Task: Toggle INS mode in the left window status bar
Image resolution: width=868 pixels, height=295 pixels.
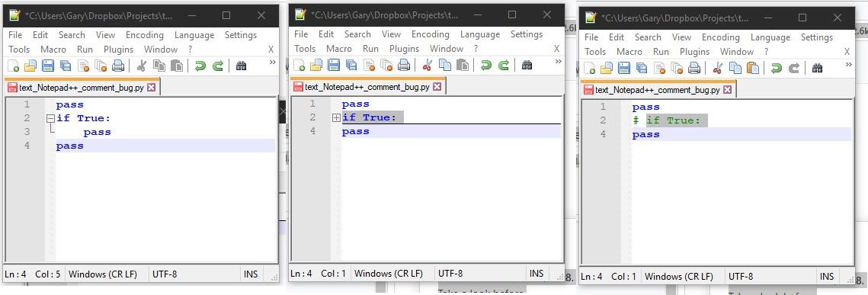Action: click(x=250, y=274)
